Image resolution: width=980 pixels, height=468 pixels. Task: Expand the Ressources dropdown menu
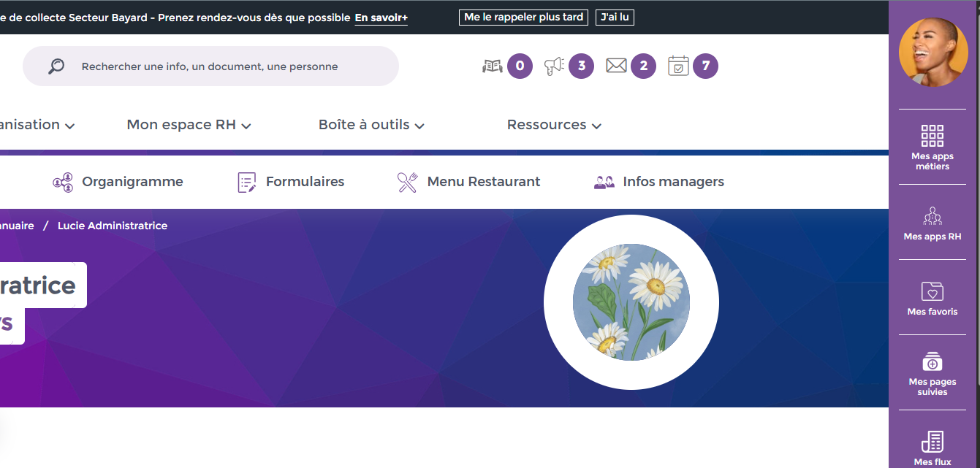[554, 125]
